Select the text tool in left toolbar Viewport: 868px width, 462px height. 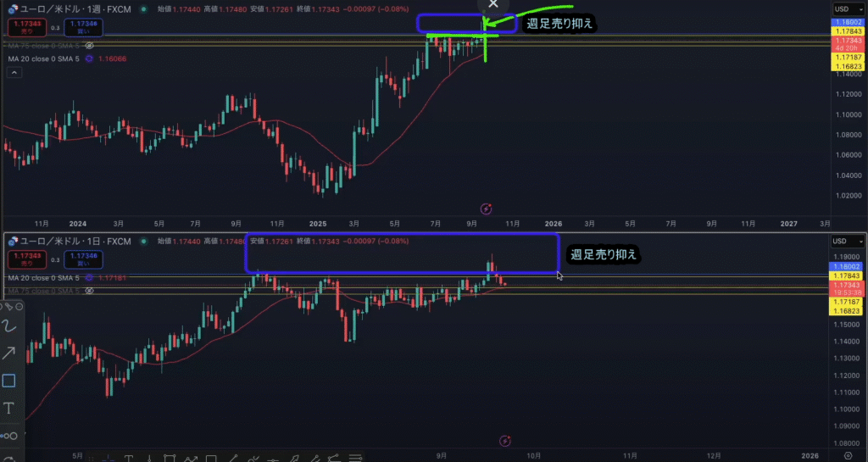pyautogui.click(x=9, y=409)
